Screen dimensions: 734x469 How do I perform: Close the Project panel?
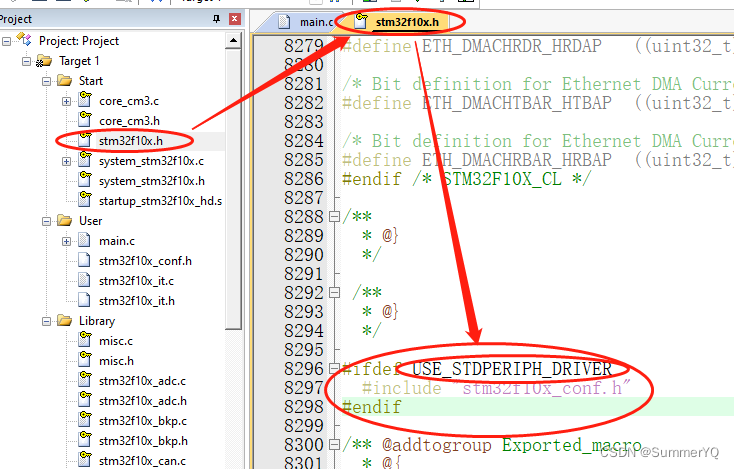pyautogui.click(x=235, y=19)
